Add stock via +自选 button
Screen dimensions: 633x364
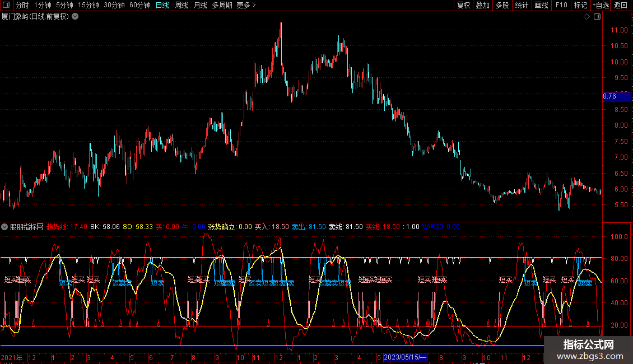(x=600, y=5)
